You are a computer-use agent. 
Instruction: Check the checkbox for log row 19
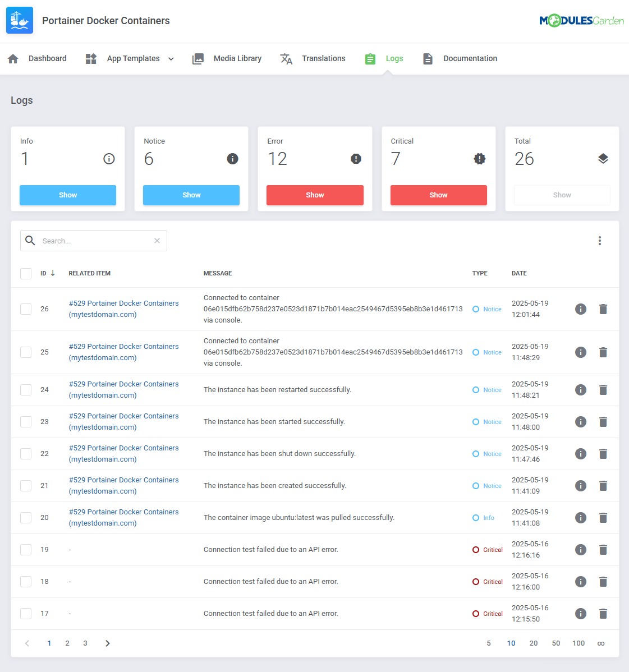(x=26, y=549)
